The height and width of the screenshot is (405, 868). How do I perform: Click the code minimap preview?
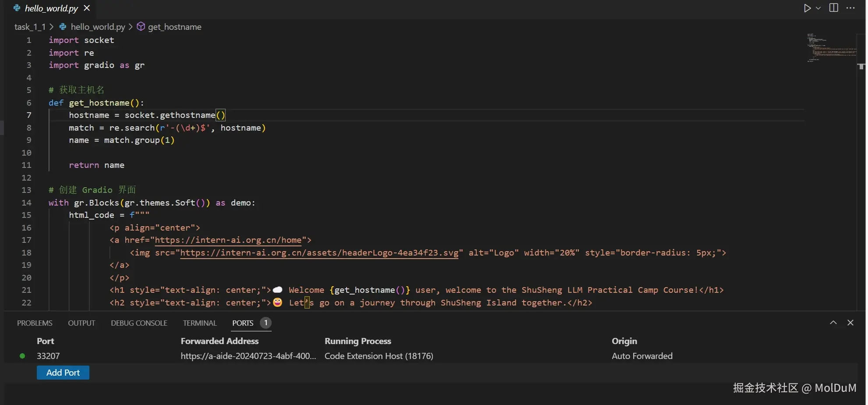tap(830, 47)
